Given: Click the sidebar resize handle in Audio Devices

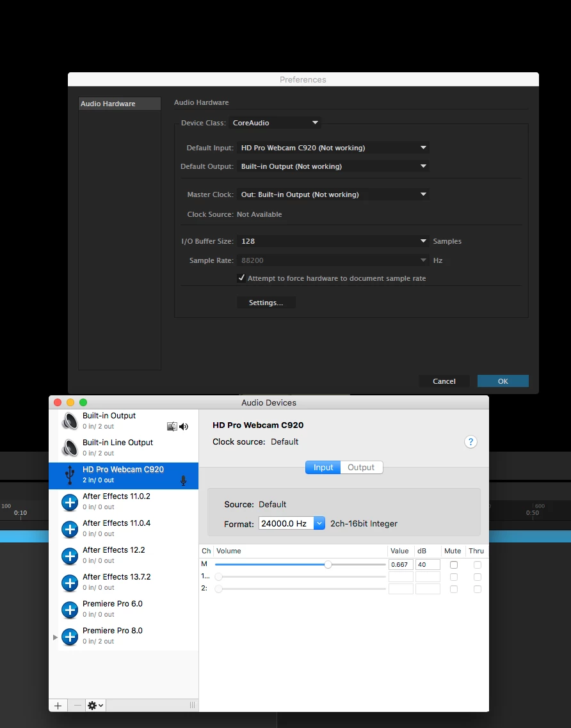Looking at the screenshot, I should point(192,705).
